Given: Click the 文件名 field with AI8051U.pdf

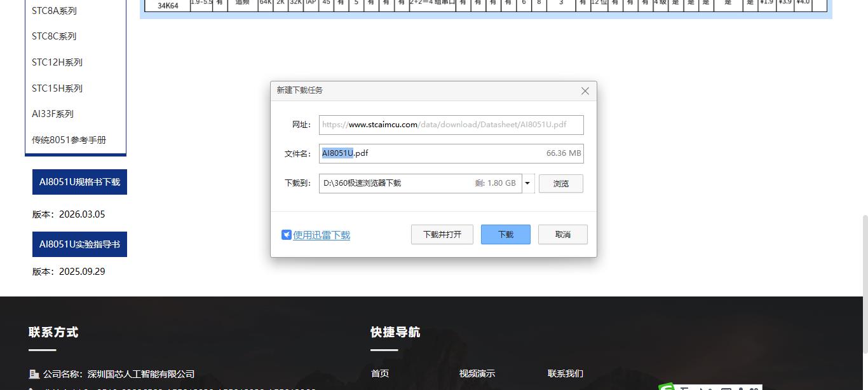Looking at the screenshot, I should click(451, 153).
